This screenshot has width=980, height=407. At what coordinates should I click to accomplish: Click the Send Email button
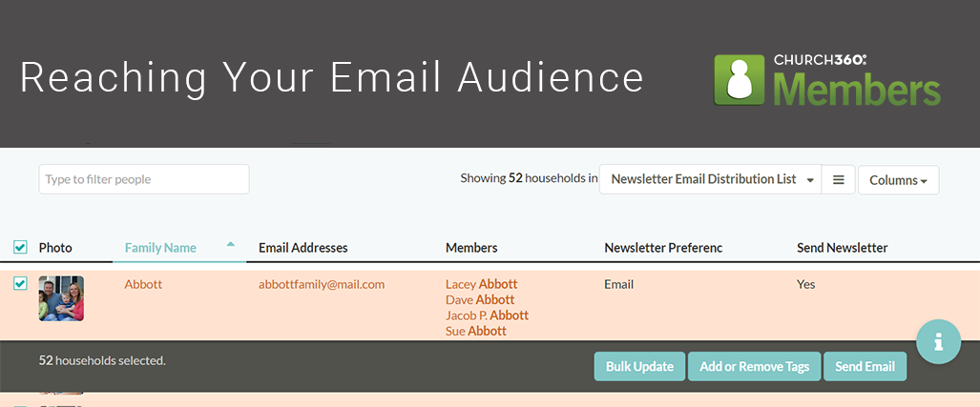tap(865, 366)
